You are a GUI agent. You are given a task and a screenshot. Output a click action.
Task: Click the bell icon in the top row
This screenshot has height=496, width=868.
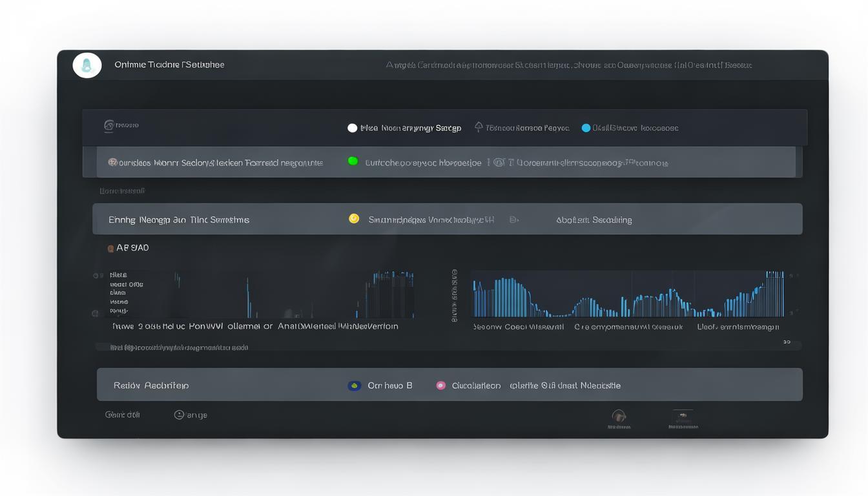click(479, 127)
